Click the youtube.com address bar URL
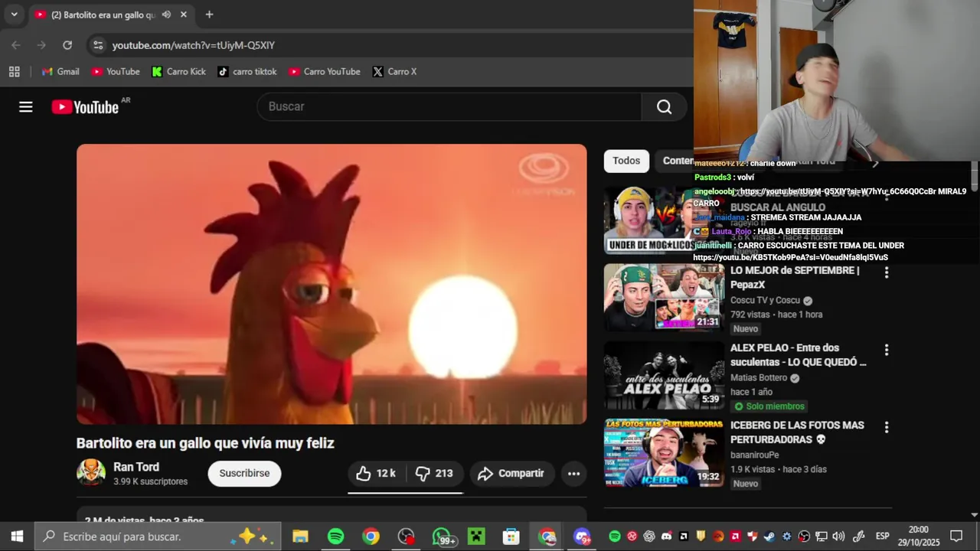 pyautogui.click(x=194, y=45)
